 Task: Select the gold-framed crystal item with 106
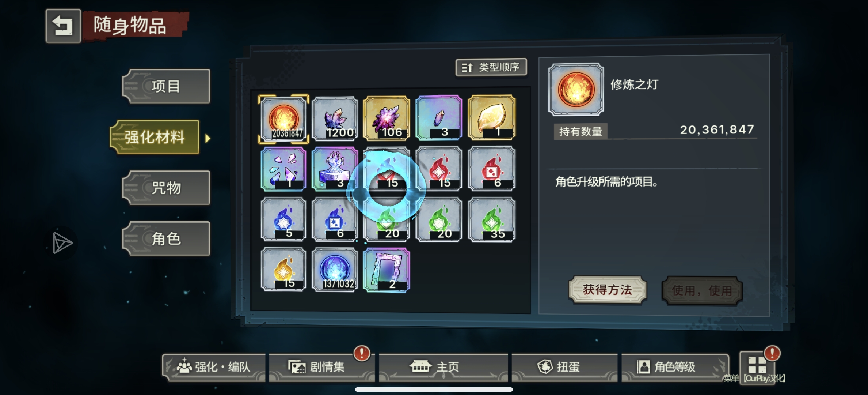(x=387, y=118)
